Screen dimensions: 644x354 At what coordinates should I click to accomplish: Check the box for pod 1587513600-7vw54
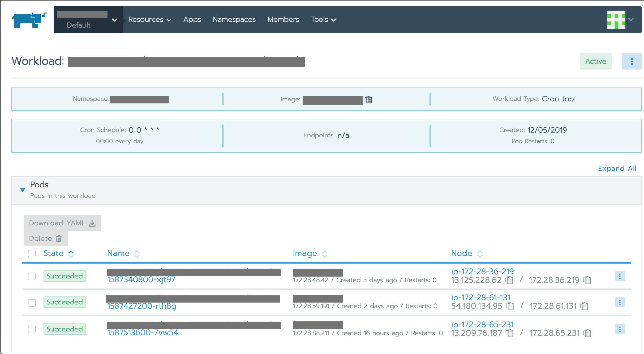[32, 329]
